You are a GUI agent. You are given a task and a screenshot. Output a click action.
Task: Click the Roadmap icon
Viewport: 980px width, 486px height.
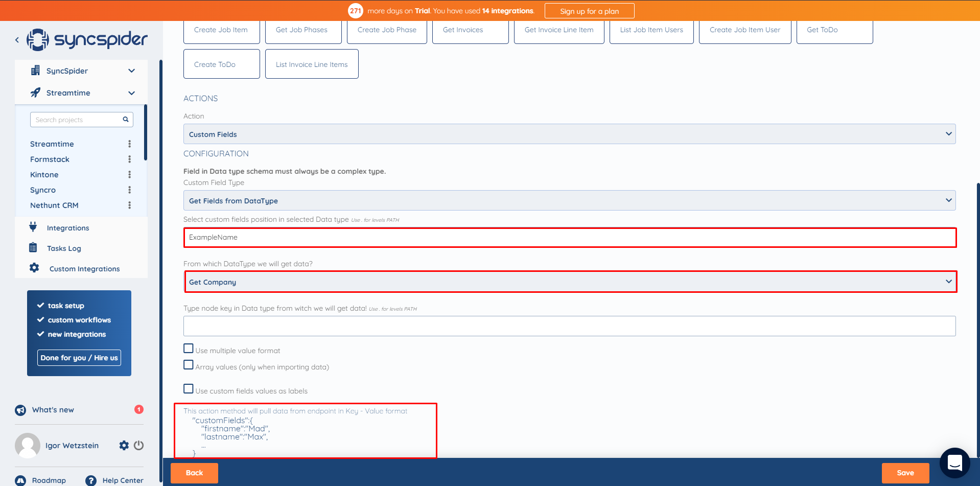click(x=20, y=480)
